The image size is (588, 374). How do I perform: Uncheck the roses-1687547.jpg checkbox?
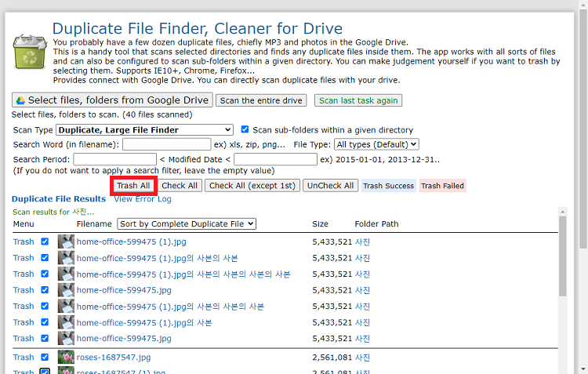pos(45,357)
